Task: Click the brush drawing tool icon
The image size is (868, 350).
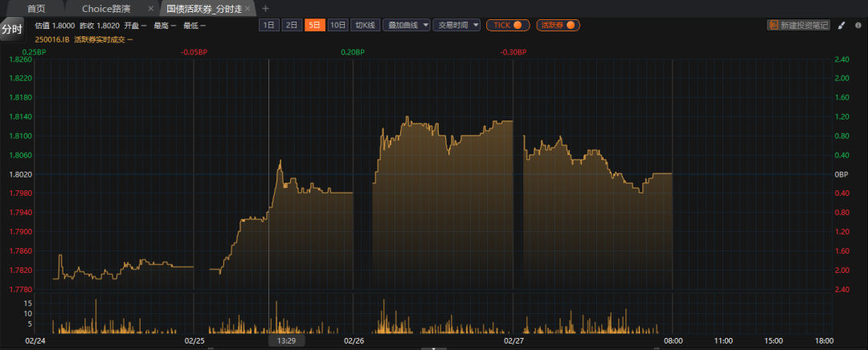Action: (841, 25)
